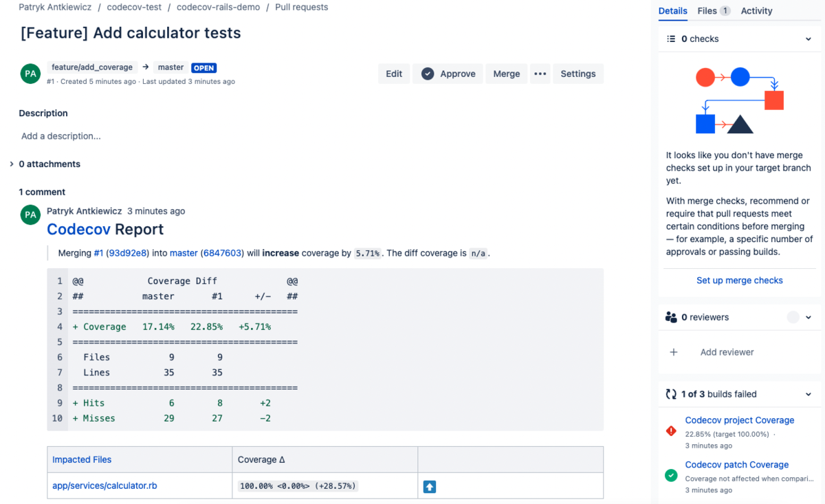Collapse the 0 reviewers panel chevron
Viewport: 825px width, 504px height.
pyautogui.click(x=808, y=318)
